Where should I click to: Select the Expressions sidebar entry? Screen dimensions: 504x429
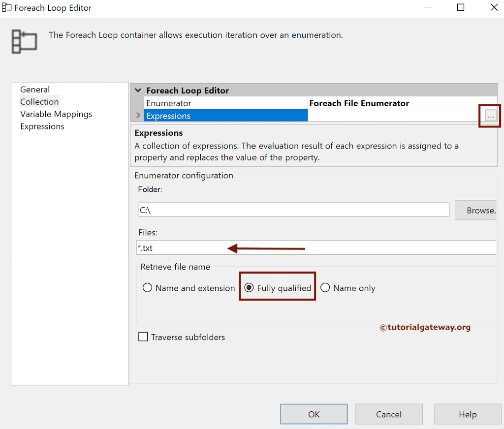pyautogui.click(x=42, y=126)
